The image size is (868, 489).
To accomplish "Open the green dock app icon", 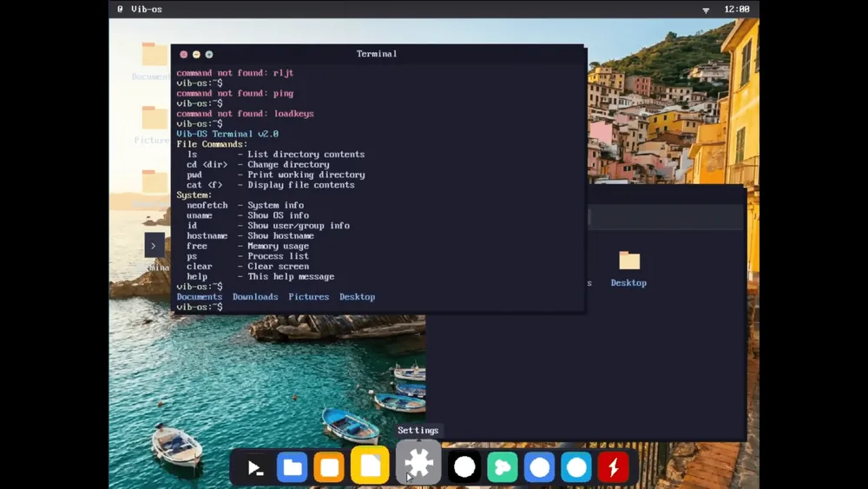I will (502, 468).
